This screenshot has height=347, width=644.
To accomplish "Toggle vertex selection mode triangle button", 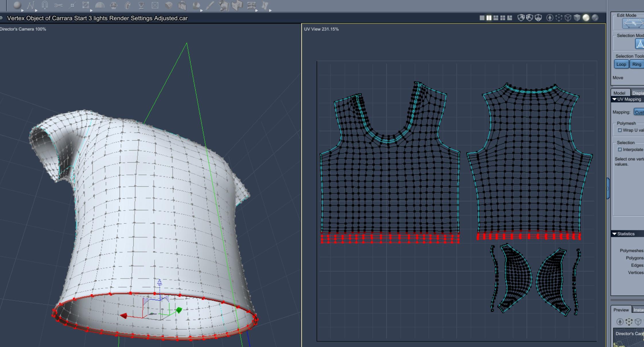I will pyautogui.click(x=640, y=44).
